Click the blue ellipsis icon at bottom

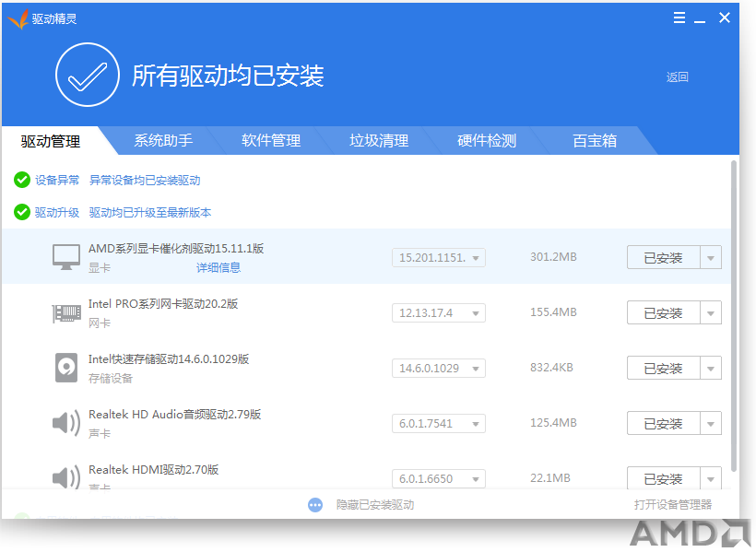click(315, 505)
